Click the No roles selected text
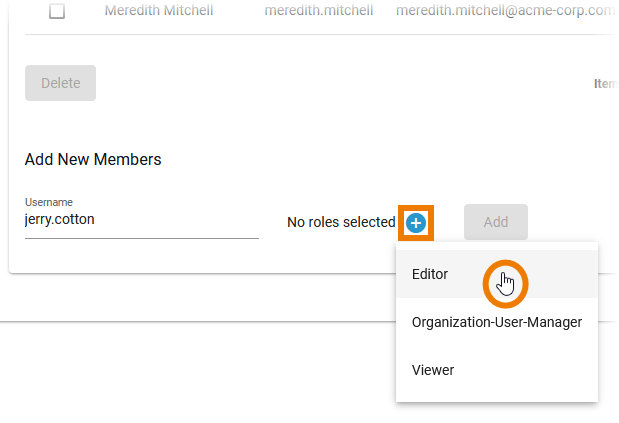 click(341, 222)
